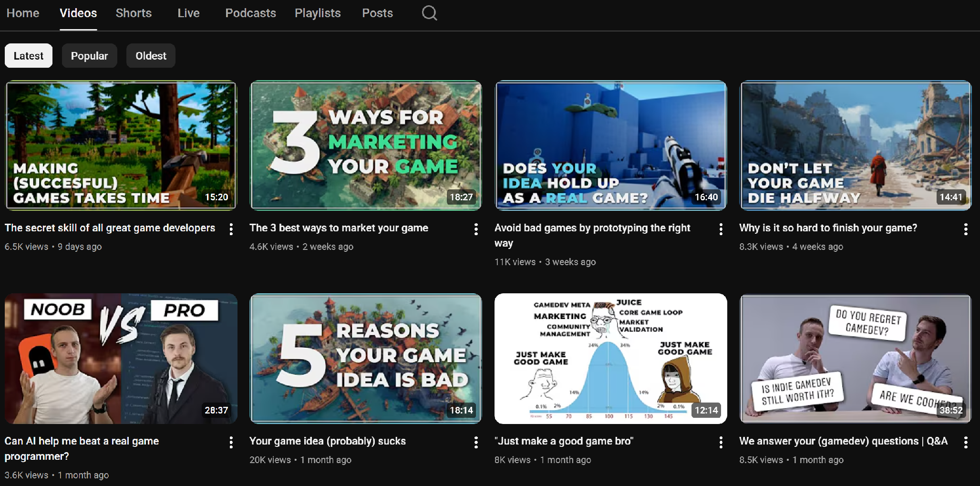Search this channel using the magnifier icon

coord(429,13)
